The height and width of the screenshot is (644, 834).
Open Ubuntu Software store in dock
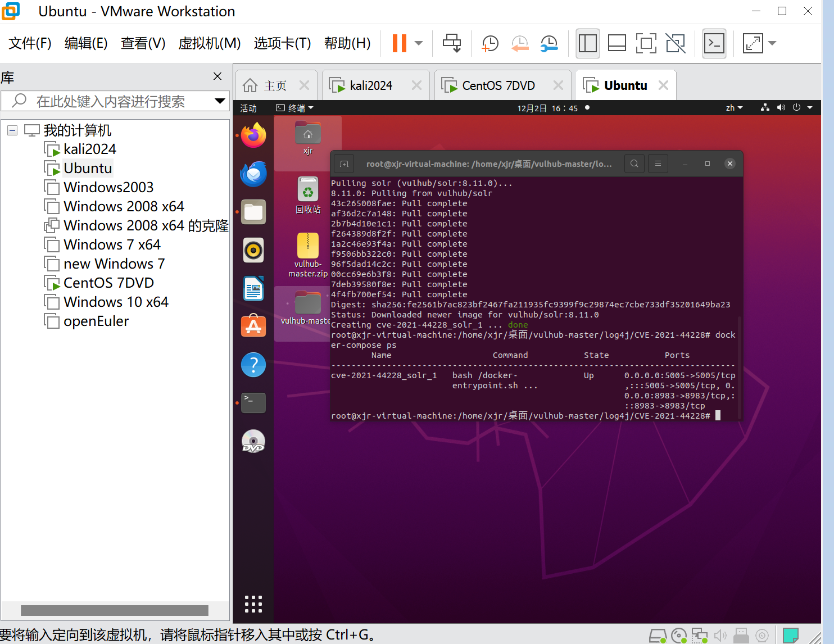tap(253, 326)
